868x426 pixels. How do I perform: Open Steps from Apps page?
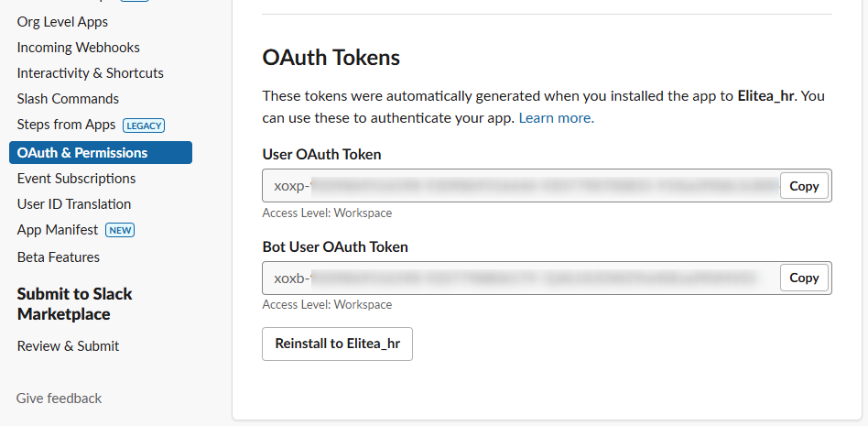[x=67, y=125]
